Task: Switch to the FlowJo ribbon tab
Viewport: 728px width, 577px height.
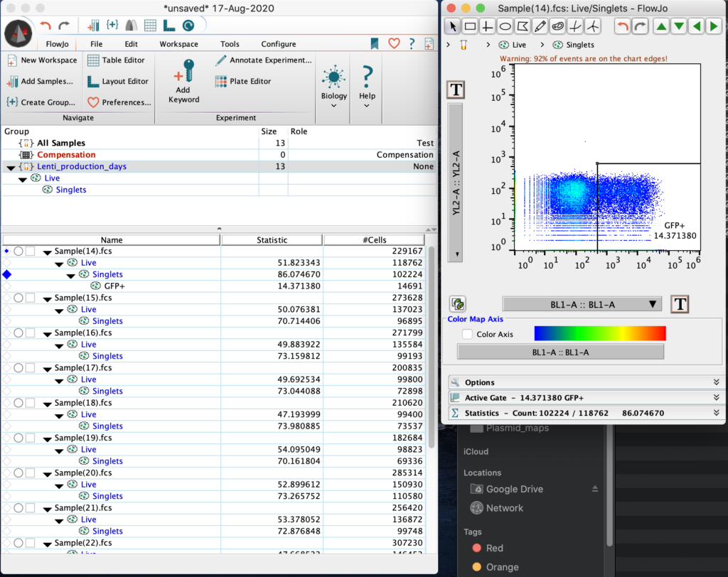Action: pos(57,44)
